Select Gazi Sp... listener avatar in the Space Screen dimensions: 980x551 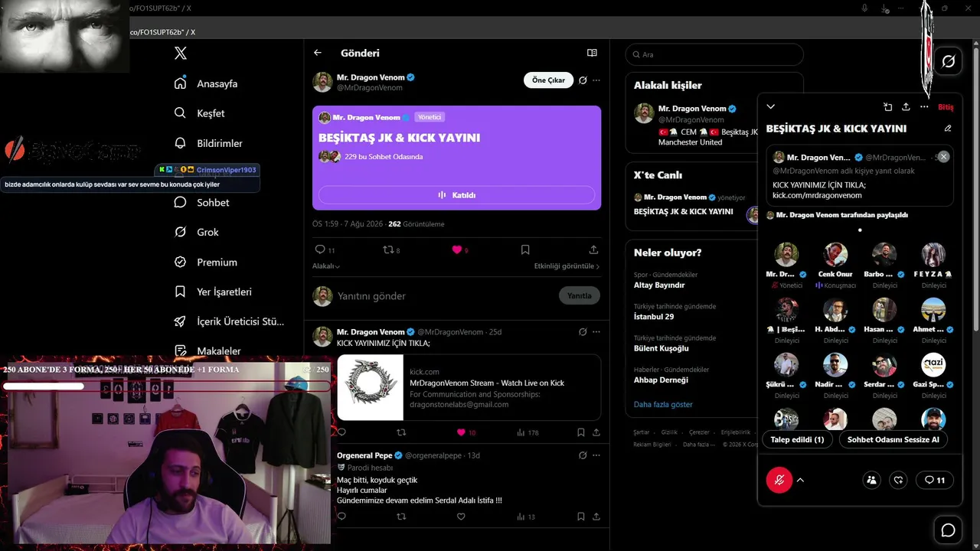pos(933,365)
